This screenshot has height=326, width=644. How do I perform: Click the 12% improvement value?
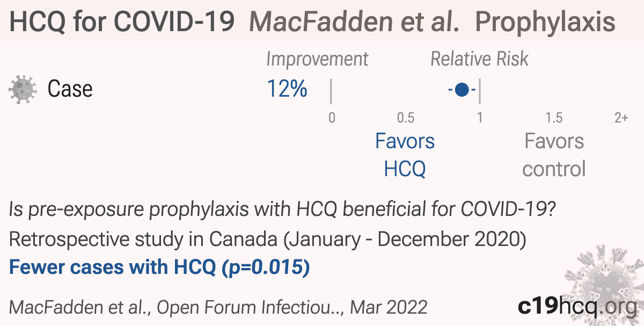[287, 89]
